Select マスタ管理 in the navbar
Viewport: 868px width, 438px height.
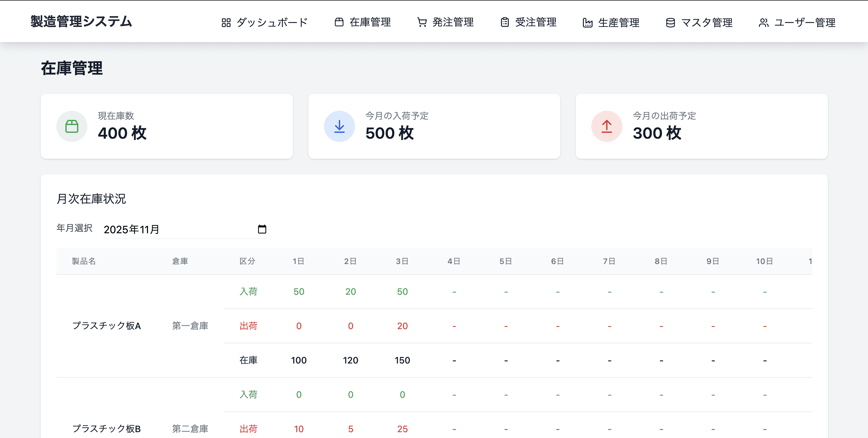click(x=699, y=23)
